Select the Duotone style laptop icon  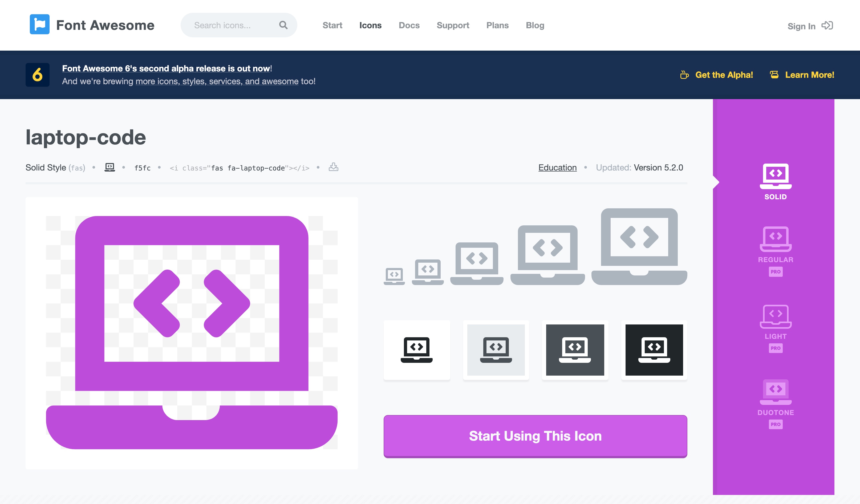[x=775, y=392]
